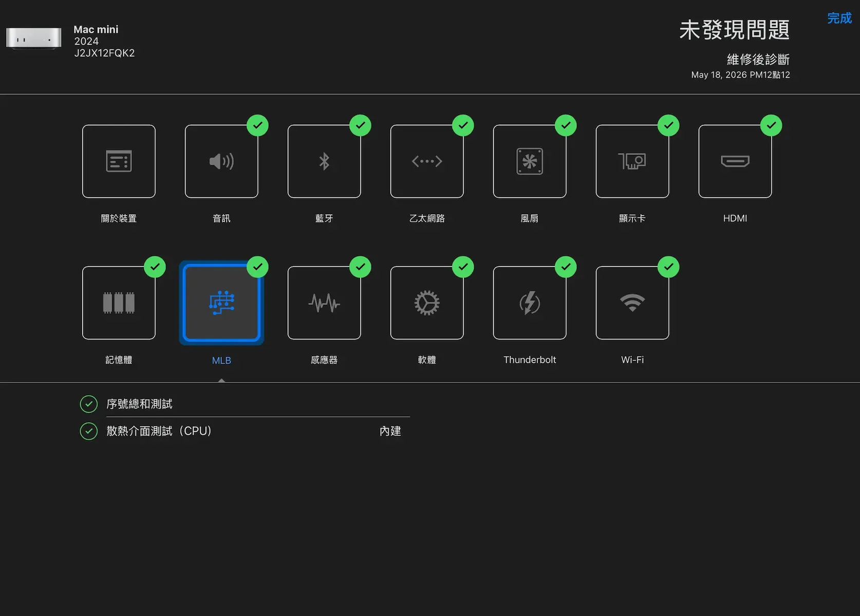860x616 pixels.
Task: Open the 感應器 sensors tile
Action: click(x=324, y=303)
